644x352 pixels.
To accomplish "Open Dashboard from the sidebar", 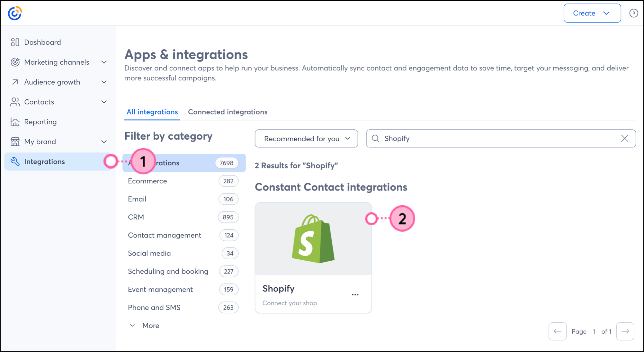I will point(42,42).
